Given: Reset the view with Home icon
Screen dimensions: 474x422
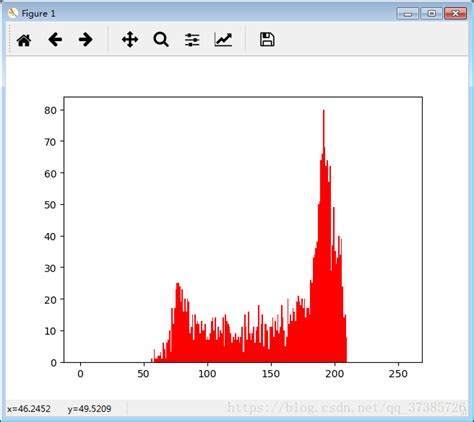Looking at the screenshot, I should (24, 40).
